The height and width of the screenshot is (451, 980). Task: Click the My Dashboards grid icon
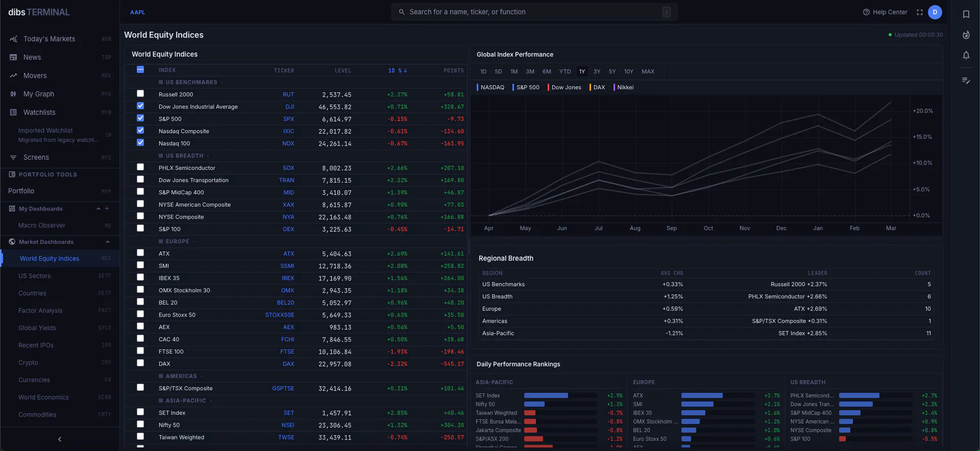(x=12, y=209)
